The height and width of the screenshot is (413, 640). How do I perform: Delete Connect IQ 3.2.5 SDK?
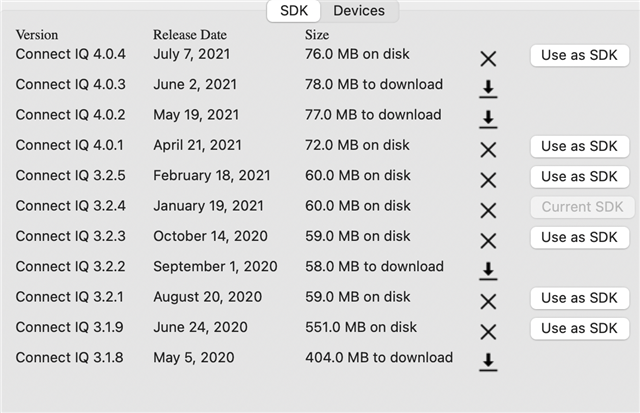(488, 180)
